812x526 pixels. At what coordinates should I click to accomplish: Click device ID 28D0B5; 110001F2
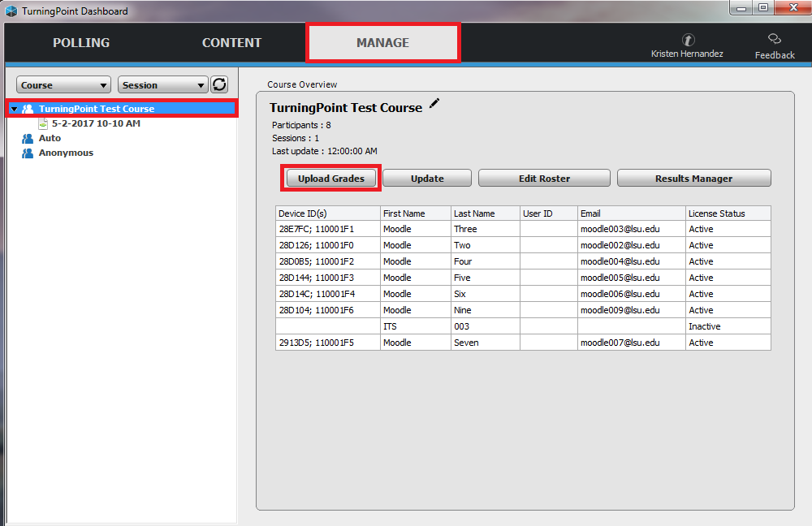coord(328,261)
